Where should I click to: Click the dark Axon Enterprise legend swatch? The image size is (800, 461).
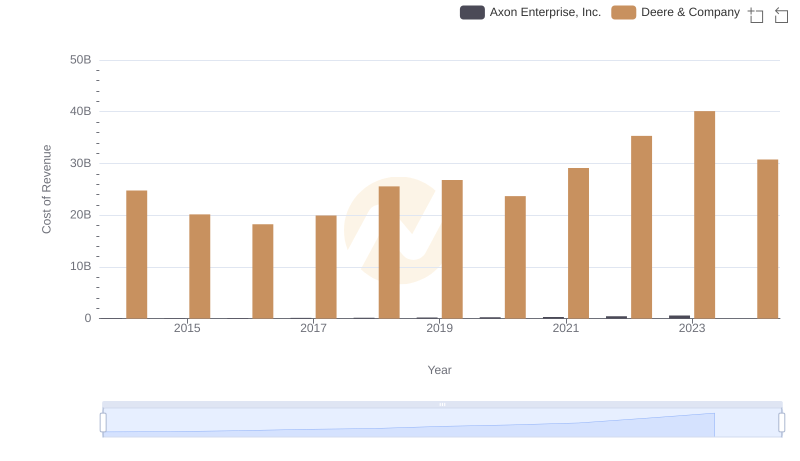coord(472,13)
